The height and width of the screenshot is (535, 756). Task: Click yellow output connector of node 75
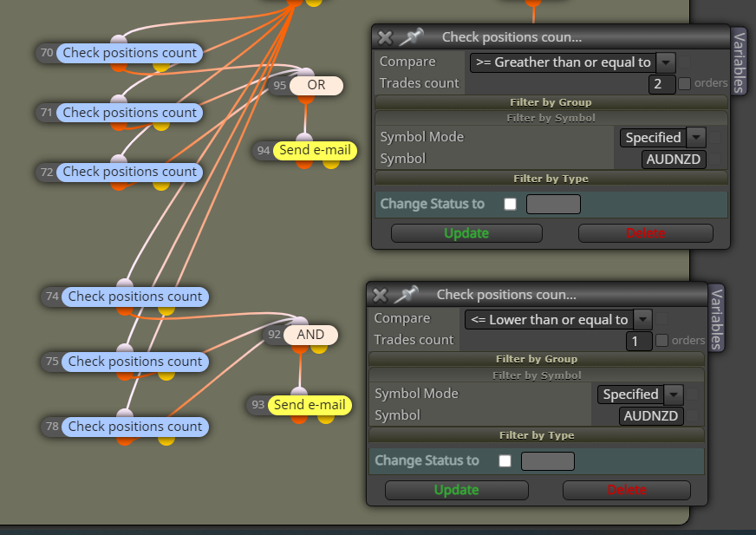166,375
